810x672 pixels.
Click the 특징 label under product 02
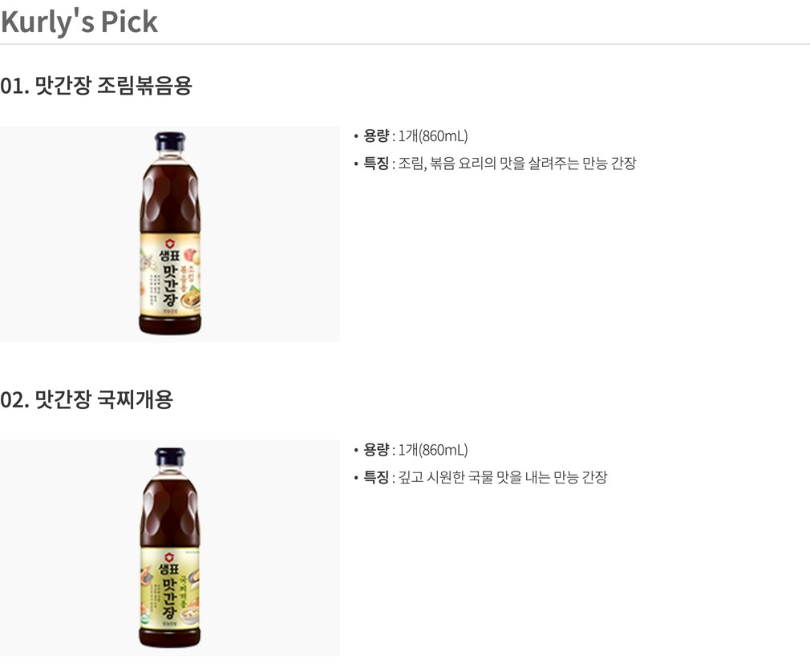(x=376, y=478)
